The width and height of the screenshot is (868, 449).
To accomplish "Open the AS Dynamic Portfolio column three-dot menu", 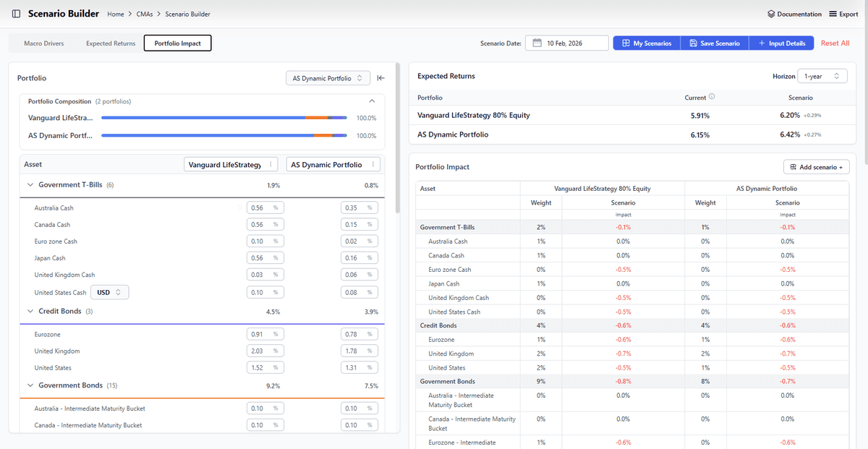I will tap(373, 165).
